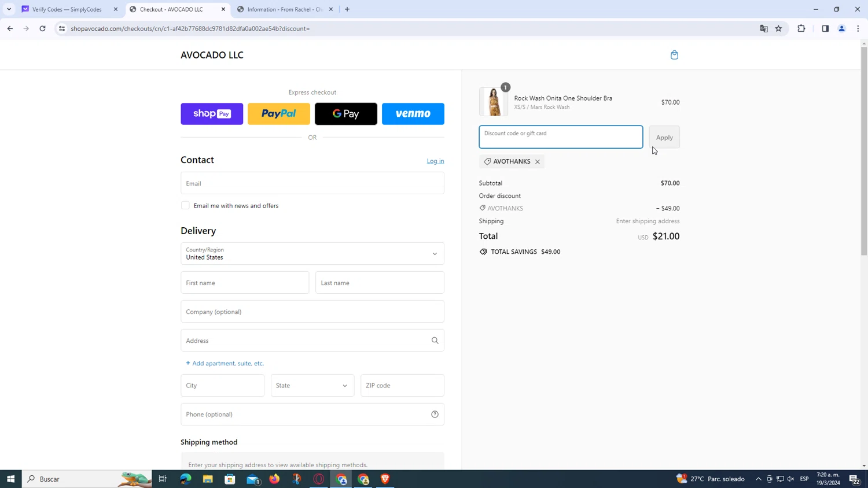Focus the Discount code or gift card field
This screenshot has width=868, height=488.
click(561, 137)
